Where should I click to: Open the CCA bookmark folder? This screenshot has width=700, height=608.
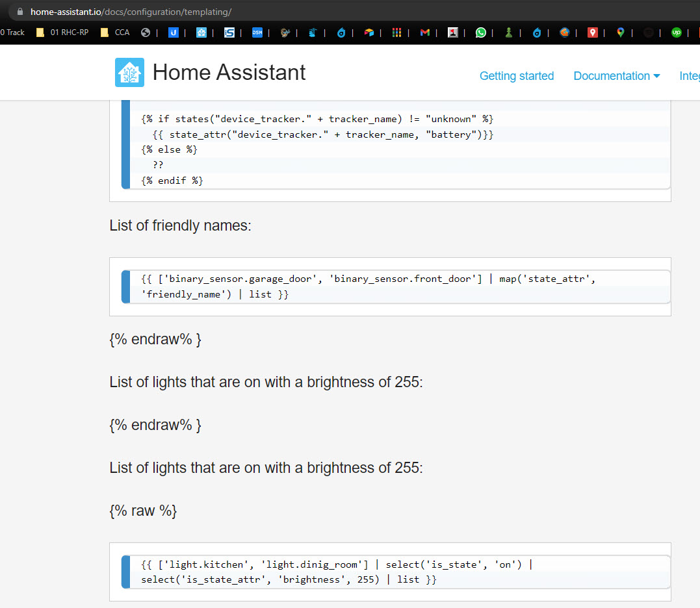coord(115,32)
